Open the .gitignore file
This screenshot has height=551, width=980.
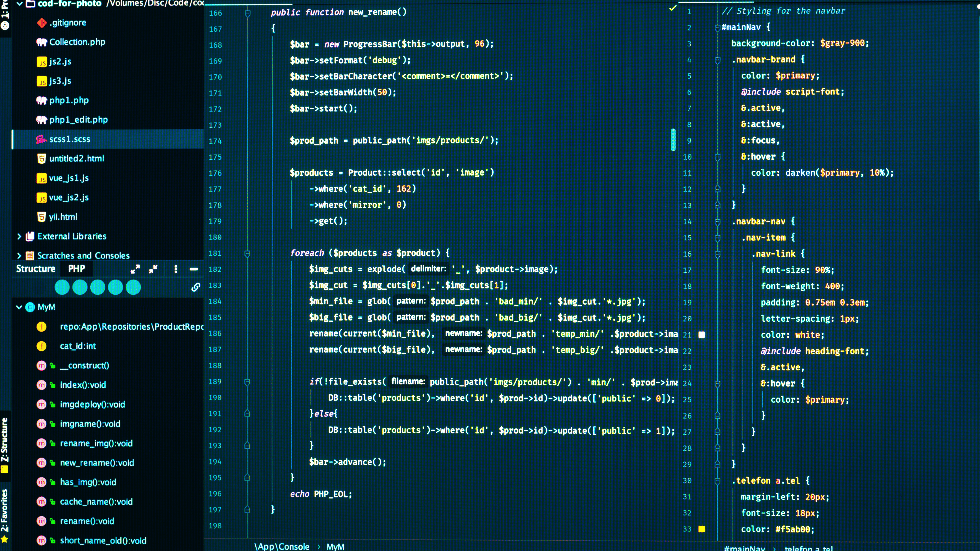(67, 22)
